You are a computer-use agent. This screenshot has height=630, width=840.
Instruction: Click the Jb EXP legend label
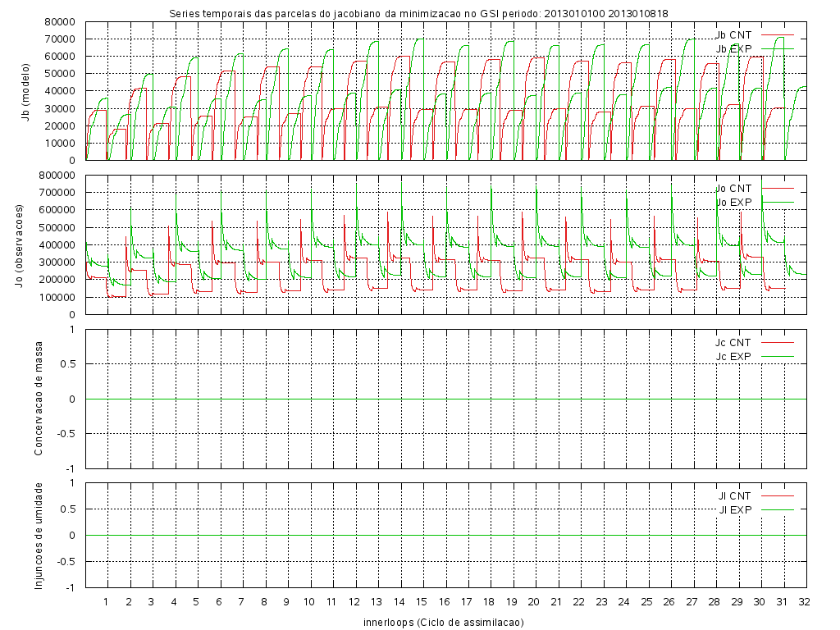[733, 49]
